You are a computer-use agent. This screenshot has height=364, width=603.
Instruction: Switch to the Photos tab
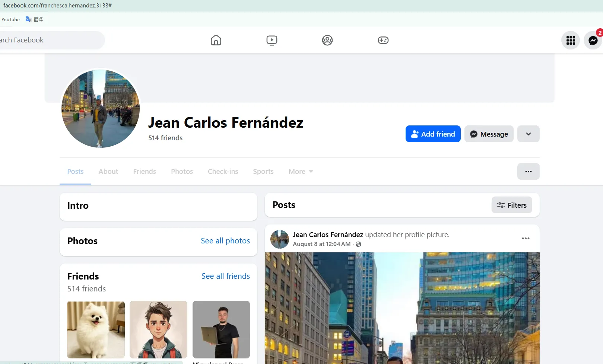182,172
